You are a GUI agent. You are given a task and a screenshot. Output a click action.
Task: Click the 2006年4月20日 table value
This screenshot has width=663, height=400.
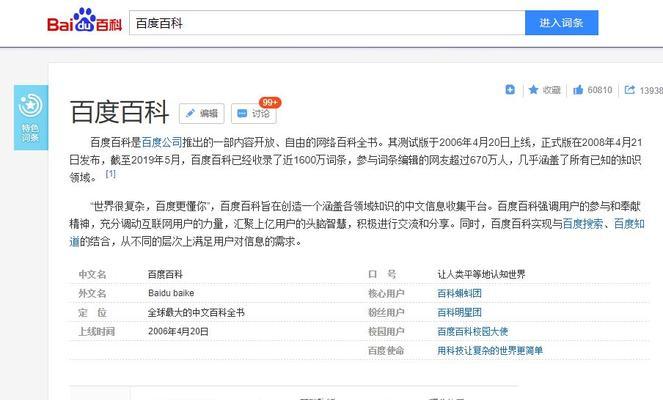tap(178, 332)
